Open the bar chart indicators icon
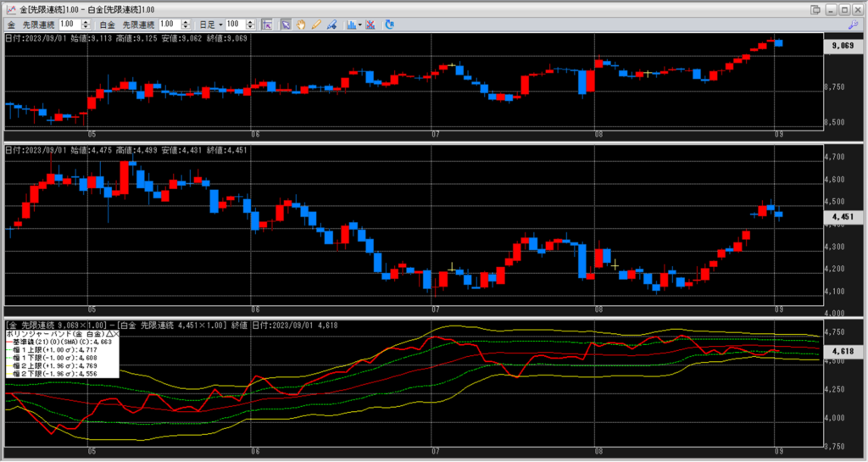 pyautogui.click(x=352, y=25)
